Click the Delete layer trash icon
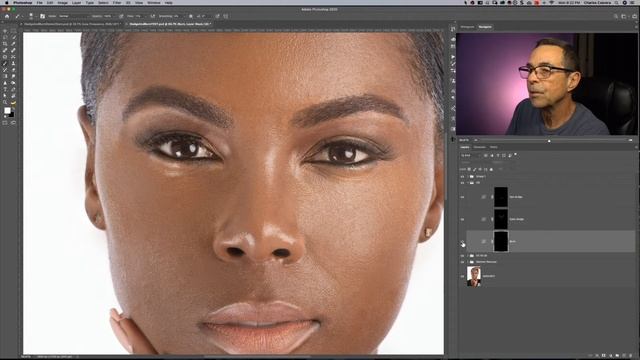The width and height of the screenshot is (640, 360). pyautogui.click(x=631, y=356)
